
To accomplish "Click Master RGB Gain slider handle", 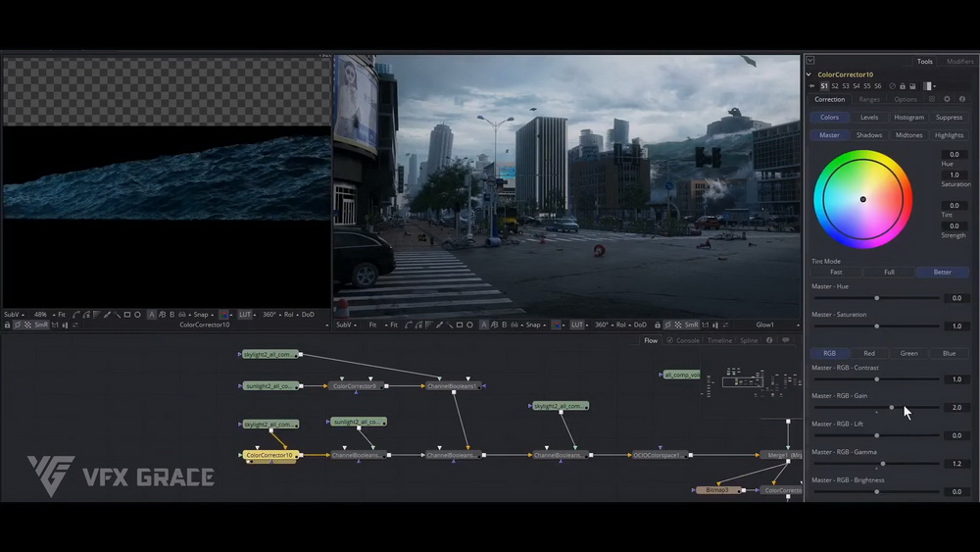I will 892,407.
